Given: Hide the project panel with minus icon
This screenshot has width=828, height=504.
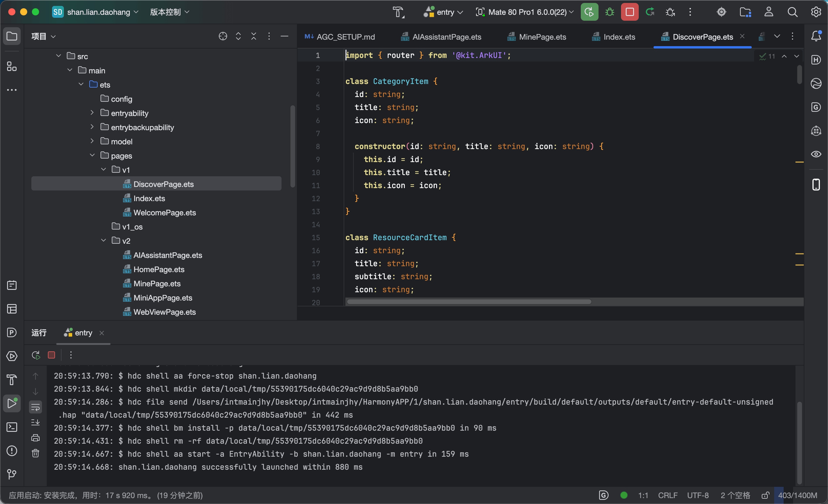Looking at the screenshot, I should pyautogui.click(x=284, y=36).
